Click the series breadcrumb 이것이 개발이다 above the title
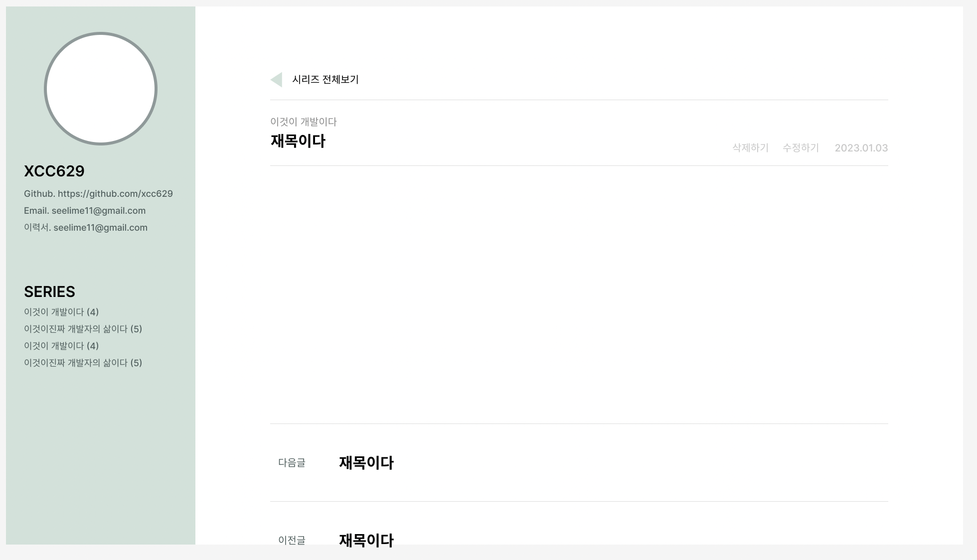The width and height of the screenshot is (977, 560). (x=303, y=122)
